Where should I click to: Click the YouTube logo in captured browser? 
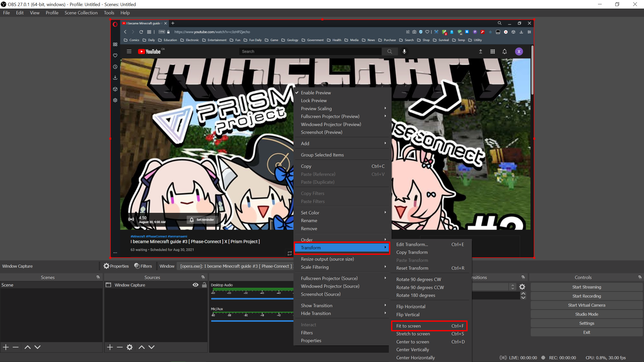click(x=149, y=52)
